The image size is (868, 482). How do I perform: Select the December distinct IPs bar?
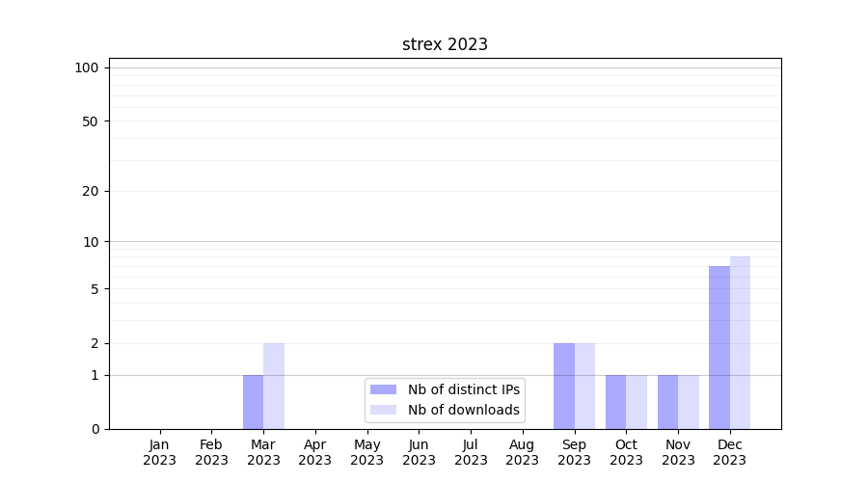click(719, 347)
